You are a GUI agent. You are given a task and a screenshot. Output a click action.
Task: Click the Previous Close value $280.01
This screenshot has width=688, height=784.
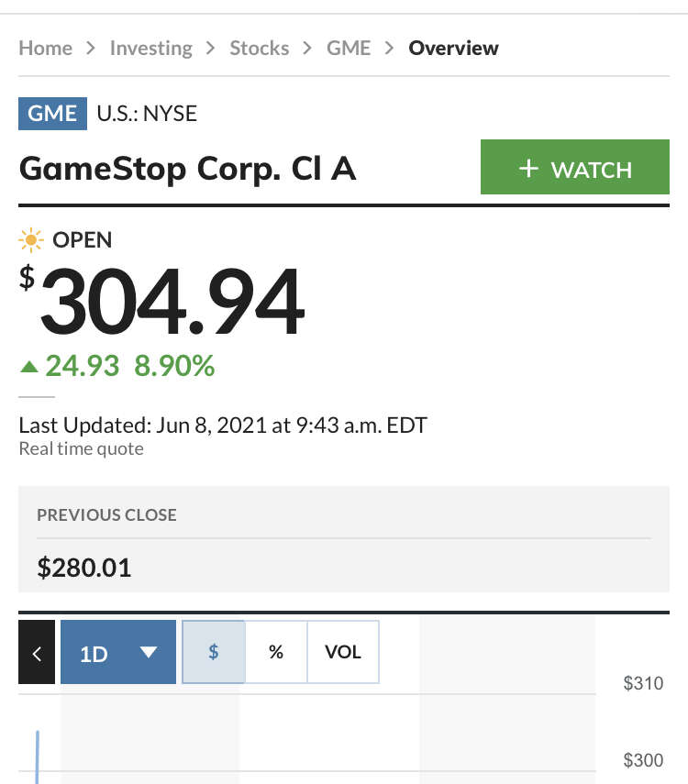pyautogui.click(x=84, y=568)
